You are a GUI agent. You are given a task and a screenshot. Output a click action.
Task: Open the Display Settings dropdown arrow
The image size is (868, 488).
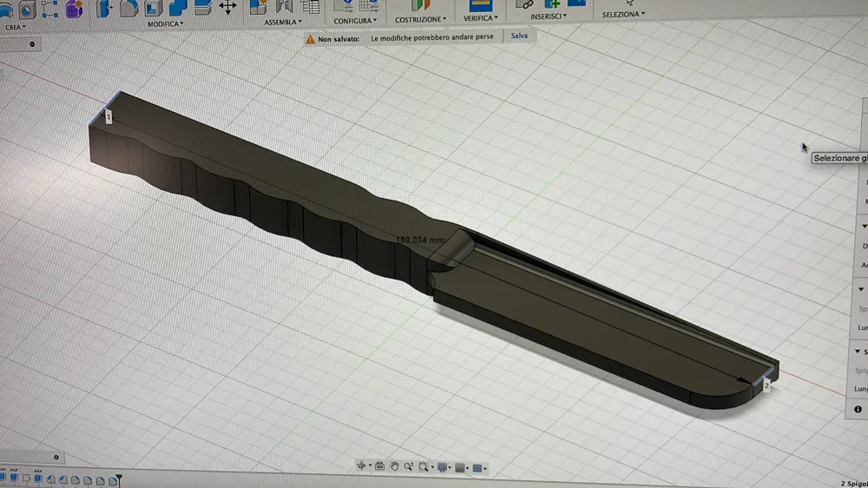coord(450,468)
